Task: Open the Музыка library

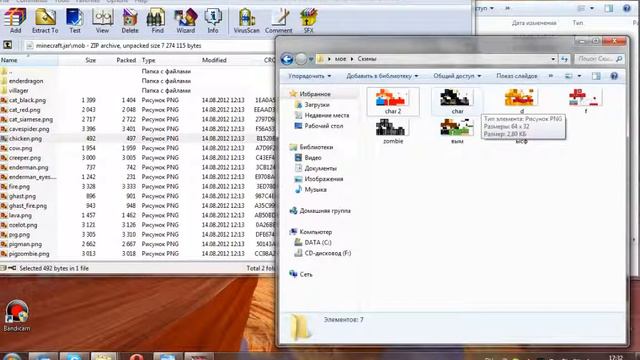Action: (315, 189)
